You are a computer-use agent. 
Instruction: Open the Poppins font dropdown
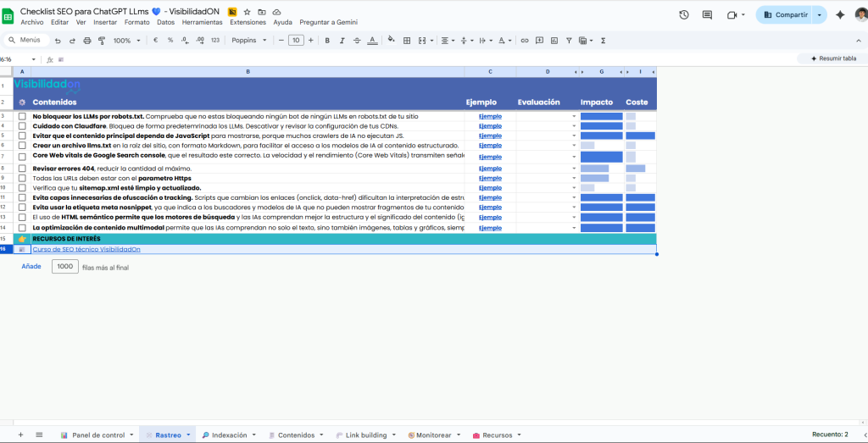[249, 40]
